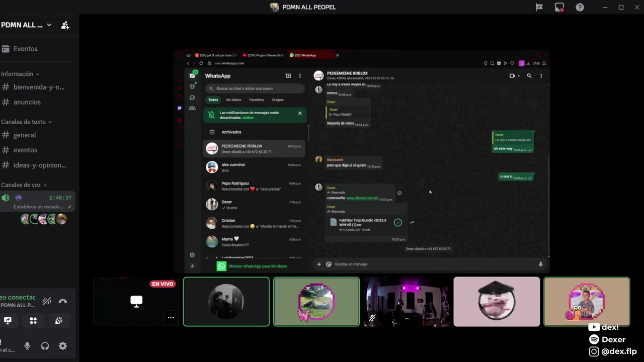Image resolution: width=644 pixels, height=362 pixels.
Task: Dismiss the notifications disabled banner
Action: click(x=300, y=114)
